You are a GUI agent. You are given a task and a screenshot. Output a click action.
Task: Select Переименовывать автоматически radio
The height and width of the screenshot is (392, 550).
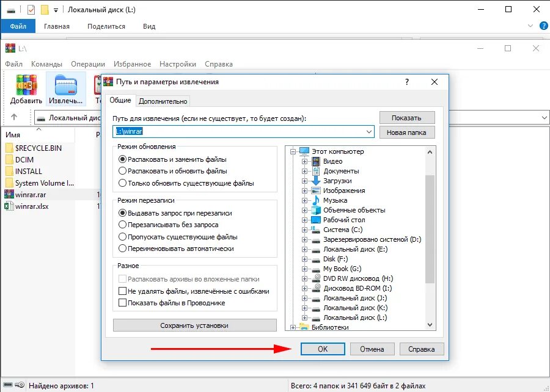(122, 249)
